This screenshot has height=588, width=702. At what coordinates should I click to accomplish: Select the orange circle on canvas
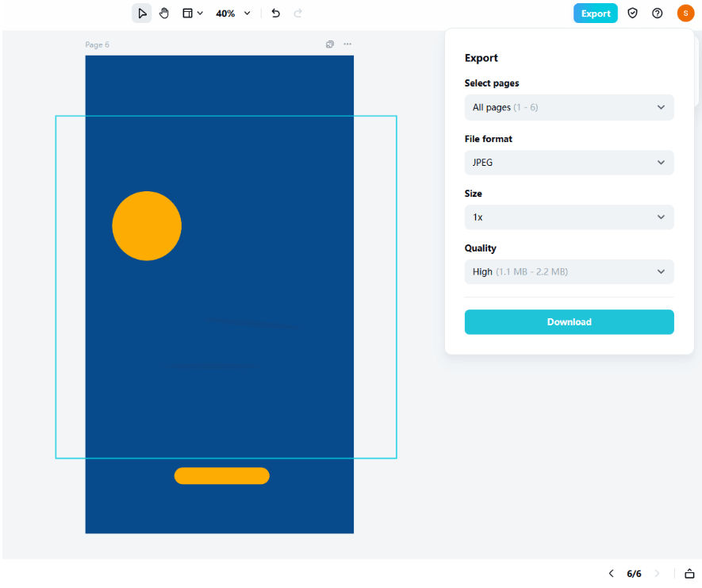click(147, 226)
